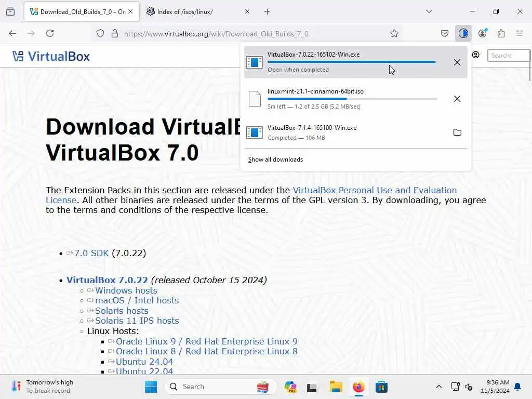The height and width of the screenshot is (399, 532).
Task: Bookmark this page with the star
Action: pyautogui.click(x=394, y=33)
